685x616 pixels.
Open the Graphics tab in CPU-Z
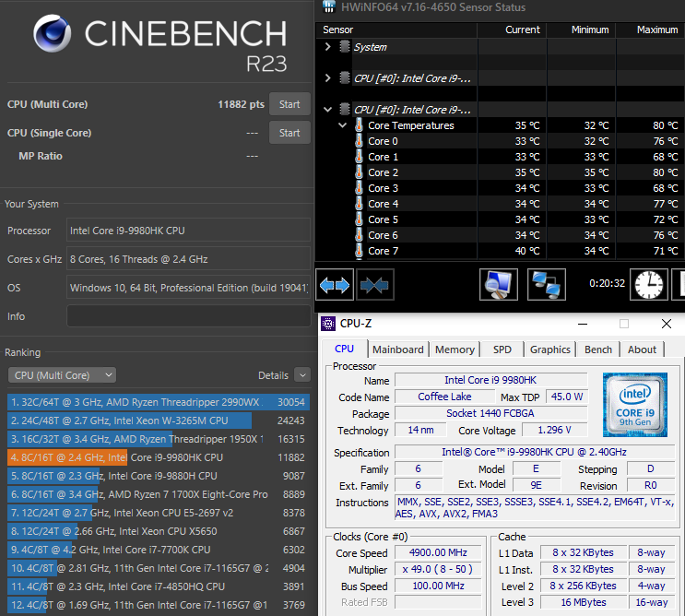coord(550,349)
